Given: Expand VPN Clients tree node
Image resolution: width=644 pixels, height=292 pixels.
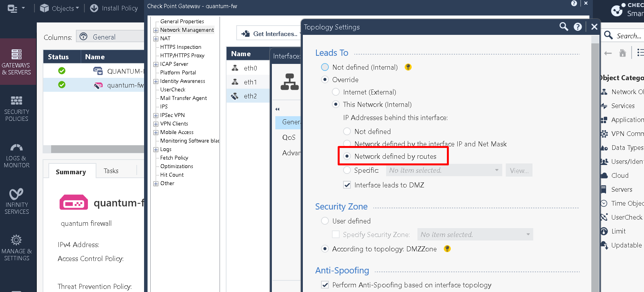Looking at the screenshot, I should [x=156, y=124].
